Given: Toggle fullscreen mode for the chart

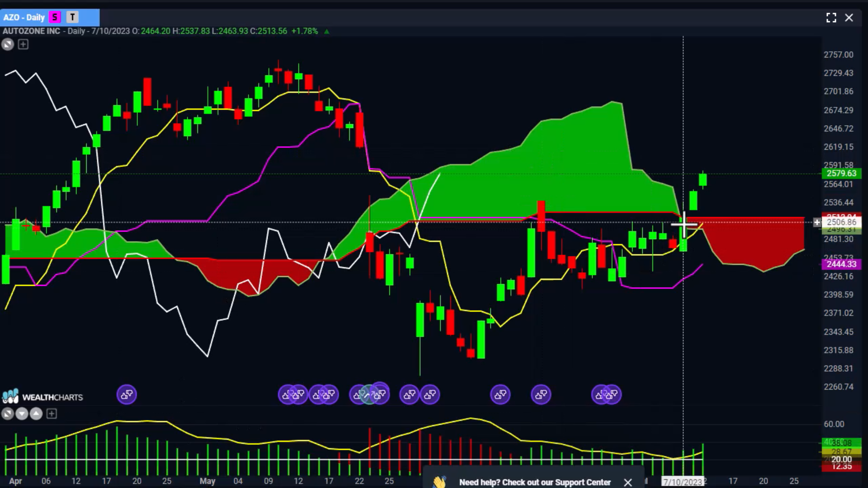Looking at the screenshot, I should coord(831,18).
